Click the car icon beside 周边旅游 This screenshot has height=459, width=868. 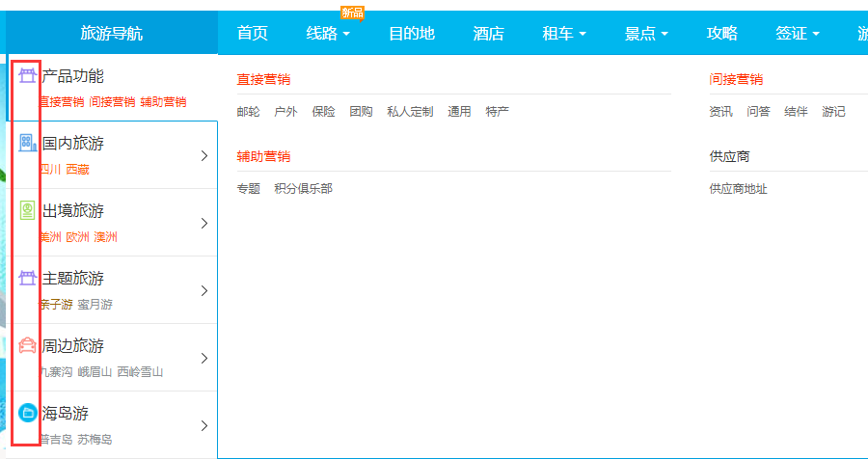pyautogui.click(x=28, y=346)
